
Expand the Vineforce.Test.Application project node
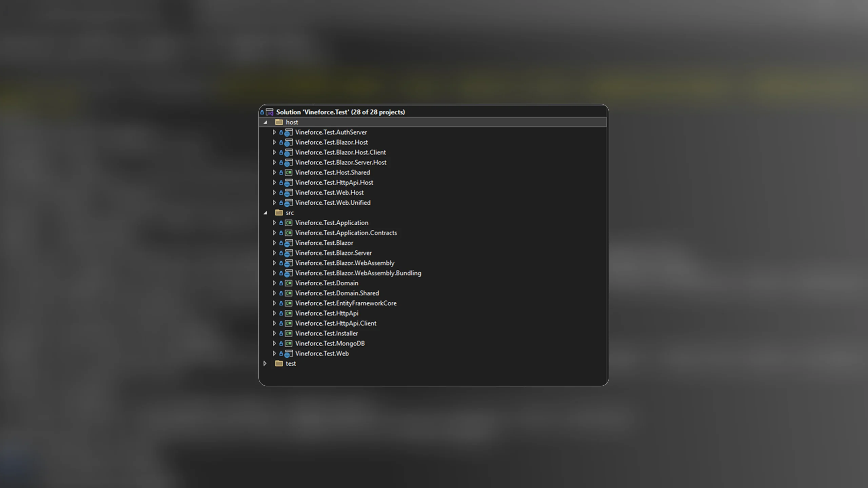[274, 223]
